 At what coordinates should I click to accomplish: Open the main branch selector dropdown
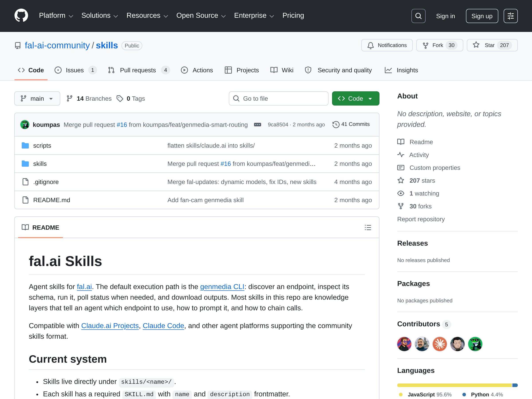tap(37, 99)
